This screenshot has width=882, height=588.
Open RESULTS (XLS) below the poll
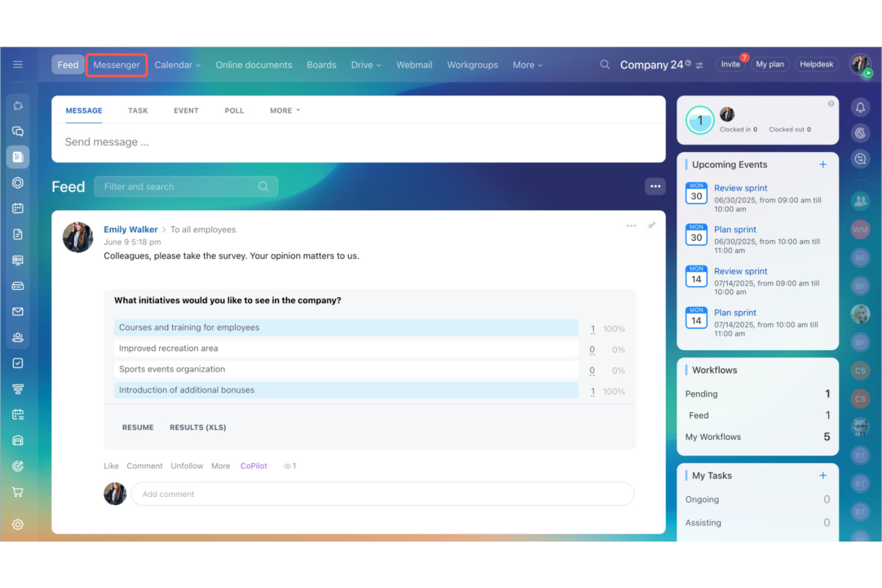pyautogui.click(x=197, y=427)
